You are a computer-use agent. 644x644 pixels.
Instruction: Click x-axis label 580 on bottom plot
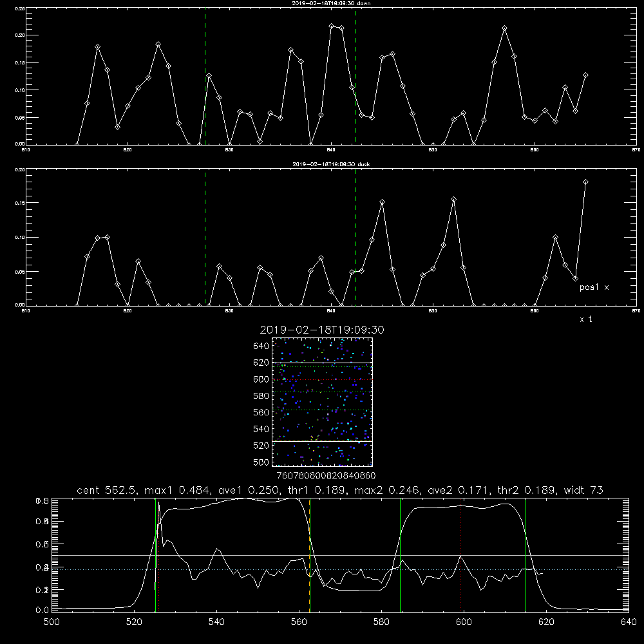[x=381, y=622]
